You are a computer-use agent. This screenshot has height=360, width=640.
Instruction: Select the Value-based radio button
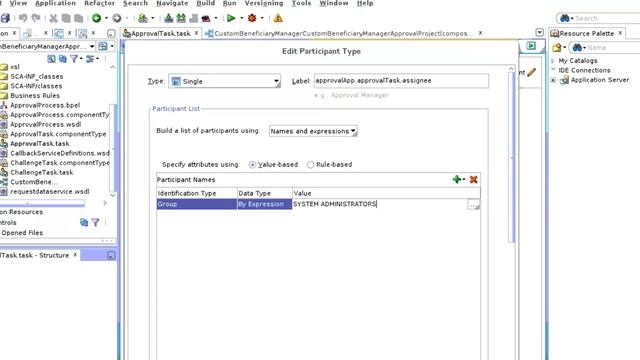point(252,164)
